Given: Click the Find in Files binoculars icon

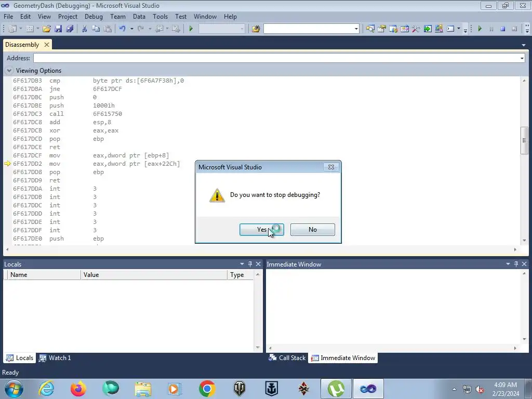Looking at the screenshot, I should point(256,29).
